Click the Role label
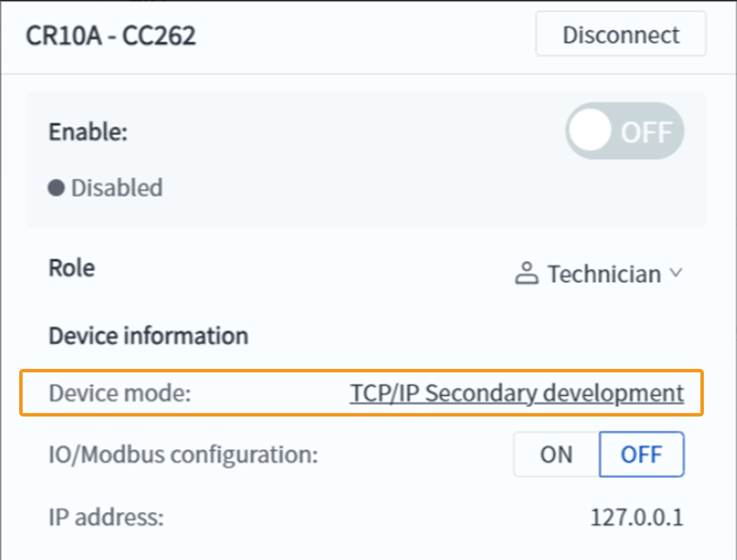Screen dimensions: 737x560 [x=71, y=268]
